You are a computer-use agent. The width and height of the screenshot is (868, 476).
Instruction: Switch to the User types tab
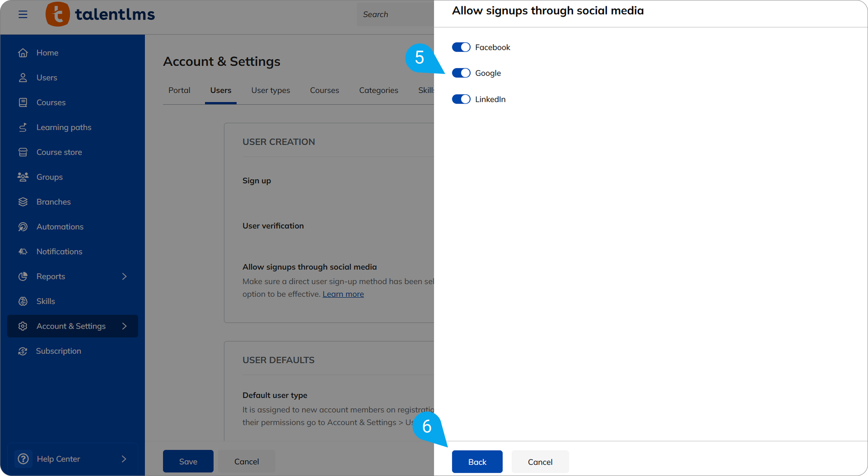click(270, 90)
